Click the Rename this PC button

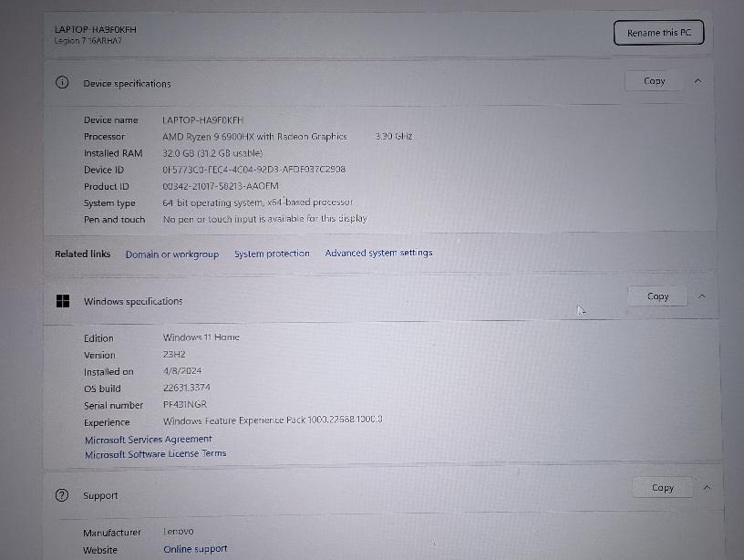[658, 33]
